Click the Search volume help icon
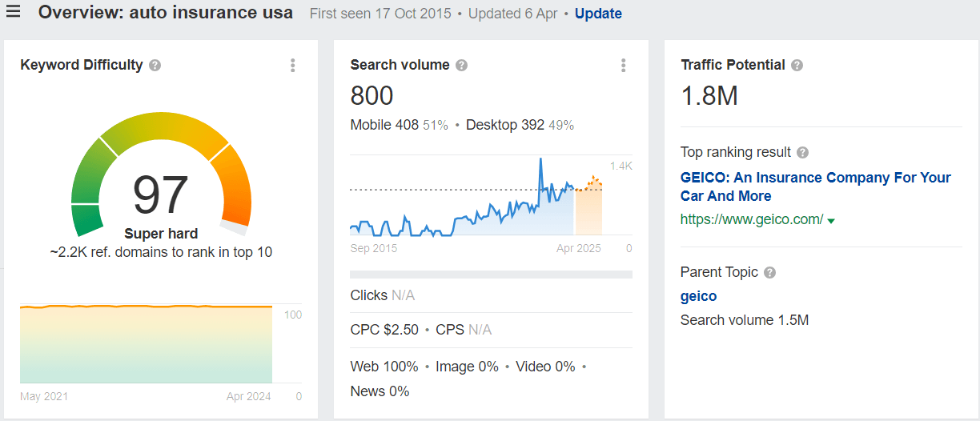Viewport: 980px width, 421px height. click(462, 66)
